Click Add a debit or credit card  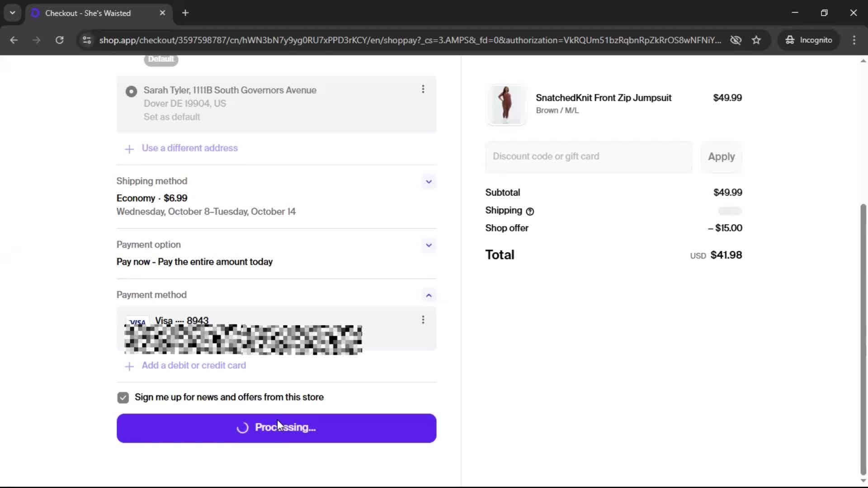tap(193, 366)
